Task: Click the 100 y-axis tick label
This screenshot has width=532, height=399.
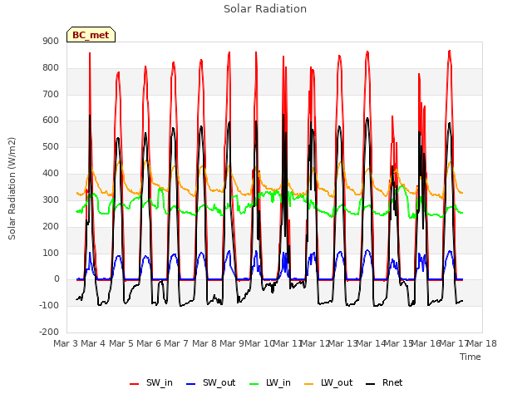Action: pos(51,253)
